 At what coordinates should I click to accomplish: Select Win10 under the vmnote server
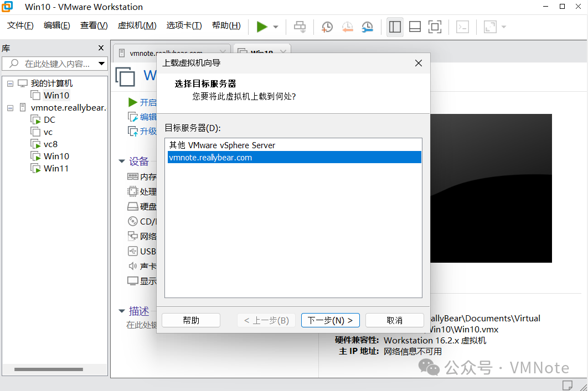click(56, 156)
